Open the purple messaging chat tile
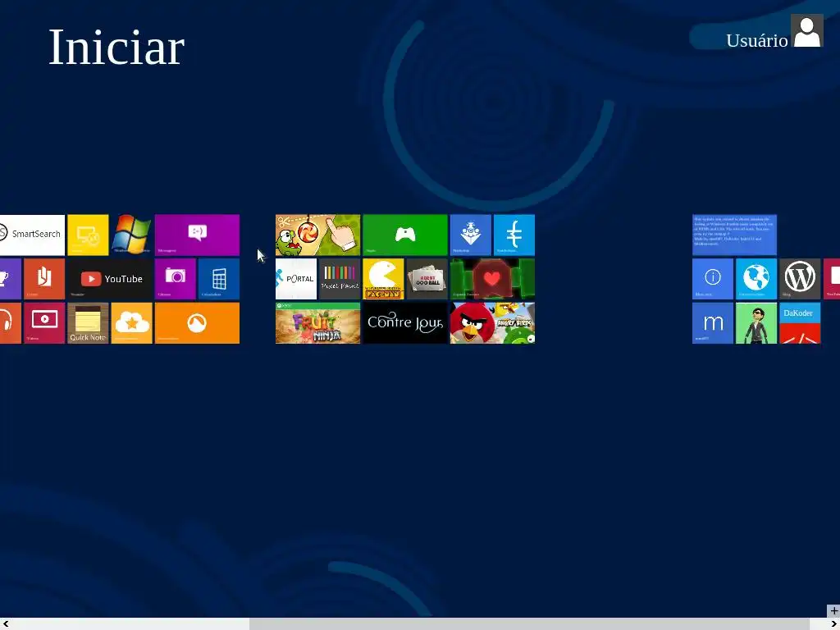Viewport: 840px width, 630px height. click(197, 235)
